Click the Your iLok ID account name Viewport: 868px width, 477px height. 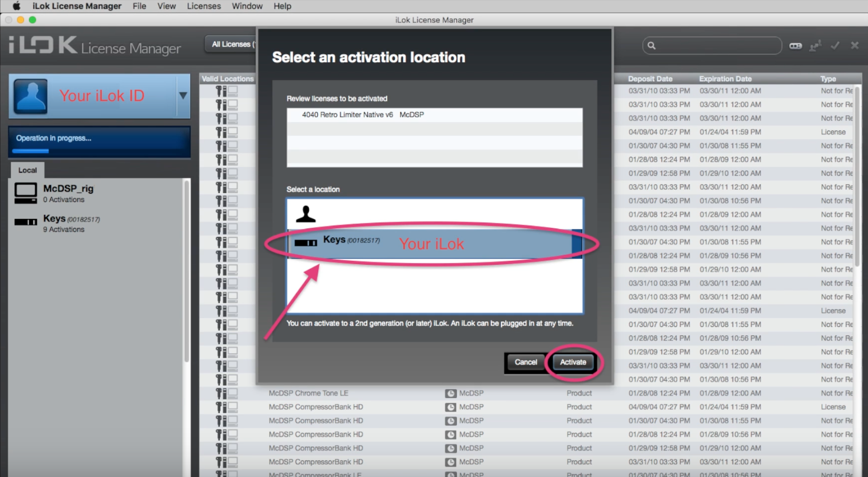pyautogui.click(x=102, y=96)
